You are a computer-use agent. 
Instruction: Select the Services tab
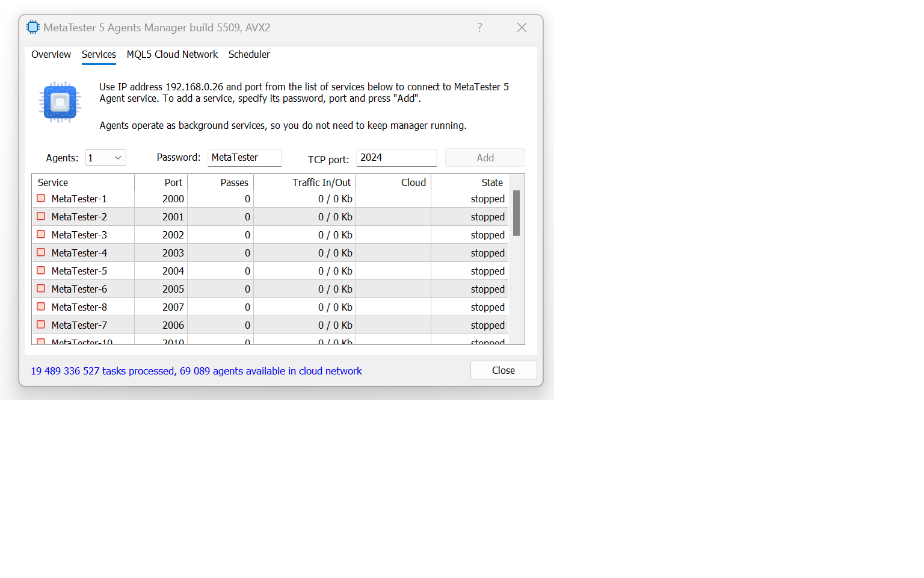[99, 54]
